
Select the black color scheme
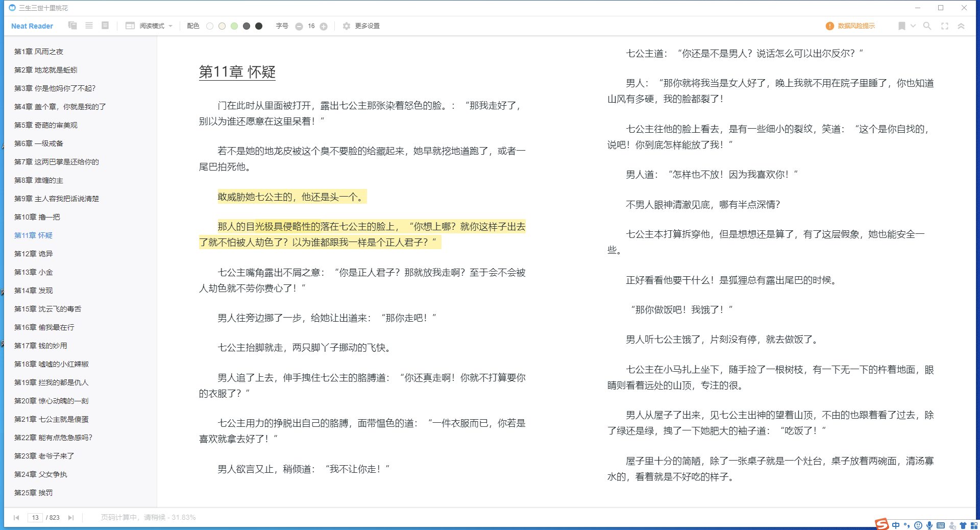[x=259, y=26]
